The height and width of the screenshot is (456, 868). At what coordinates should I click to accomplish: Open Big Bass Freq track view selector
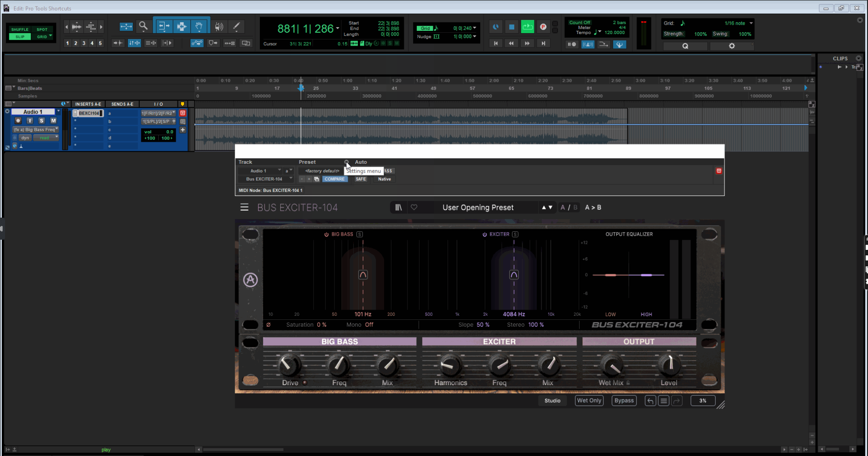click(x=35, y=130)
